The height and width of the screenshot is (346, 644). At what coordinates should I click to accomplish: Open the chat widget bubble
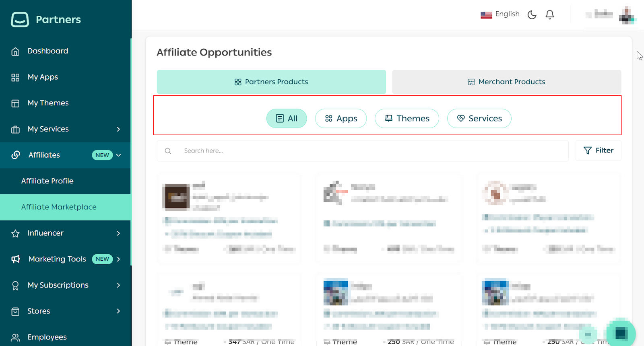coord(621,333)
